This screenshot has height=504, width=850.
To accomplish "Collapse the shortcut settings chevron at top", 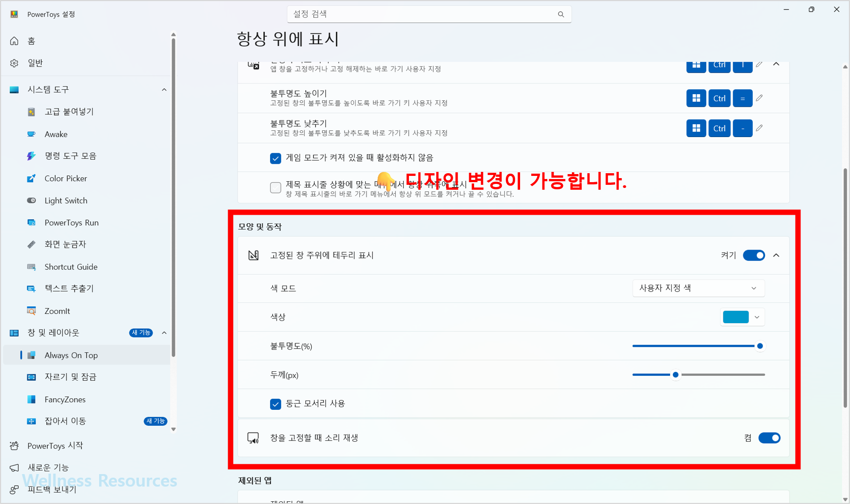I will click(776, 65).
